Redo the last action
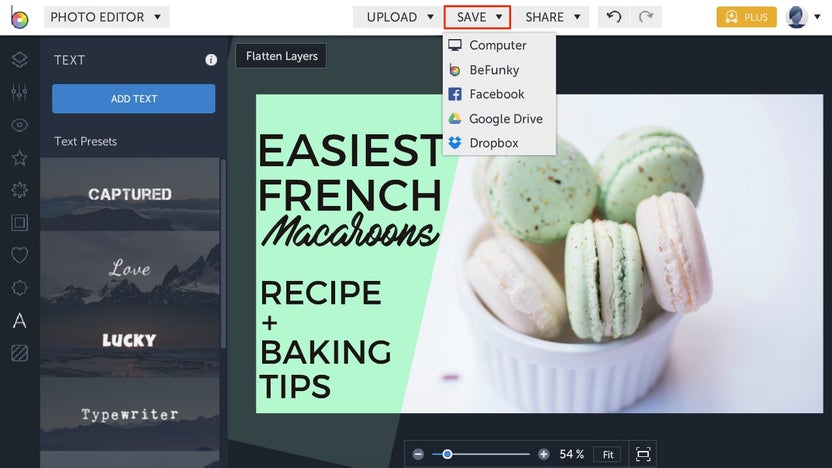This screenshot has height=468, width=832. point(646,17)
